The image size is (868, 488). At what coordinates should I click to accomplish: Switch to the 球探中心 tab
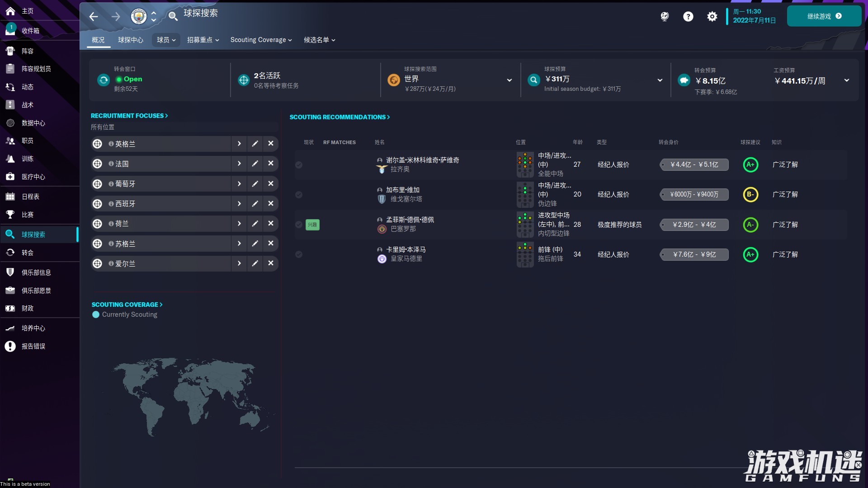coord(130,40)
